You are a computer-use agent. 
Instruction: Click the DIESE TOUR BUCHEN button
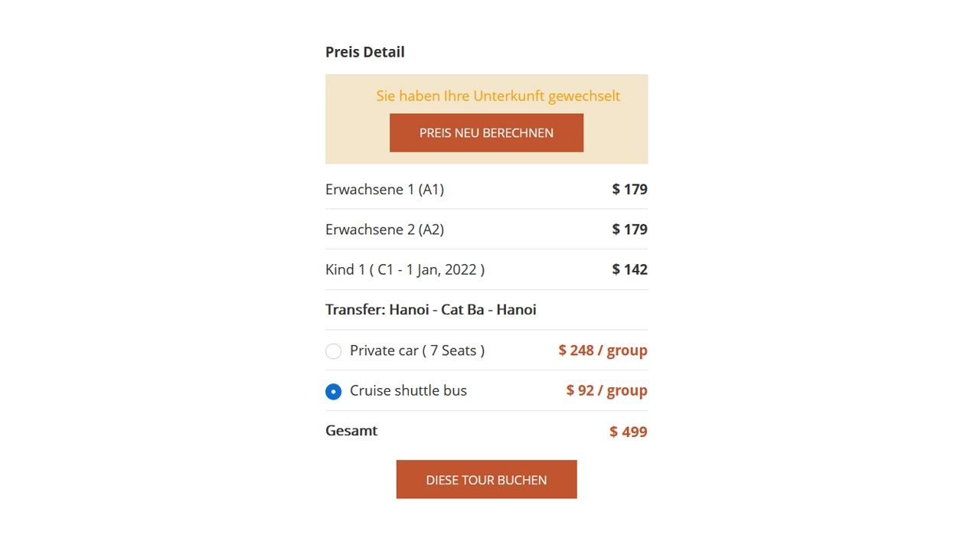click(x=486, y=479)
